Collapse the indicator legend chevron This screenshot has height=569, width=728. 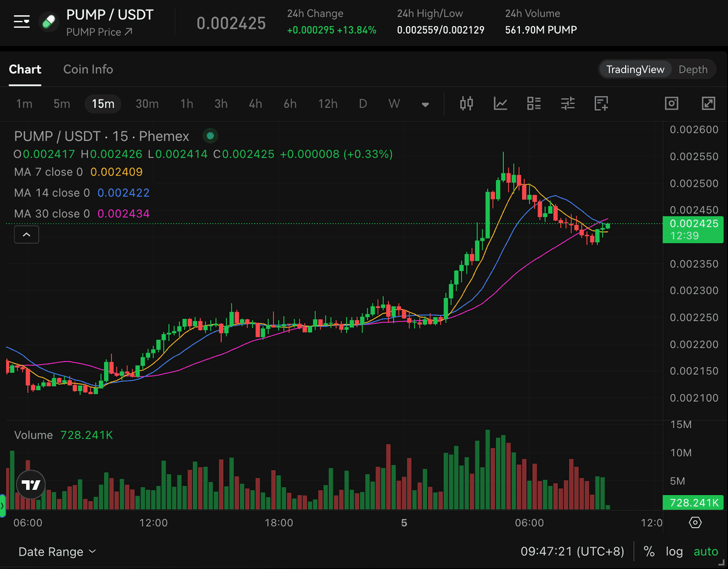point(26,234)
